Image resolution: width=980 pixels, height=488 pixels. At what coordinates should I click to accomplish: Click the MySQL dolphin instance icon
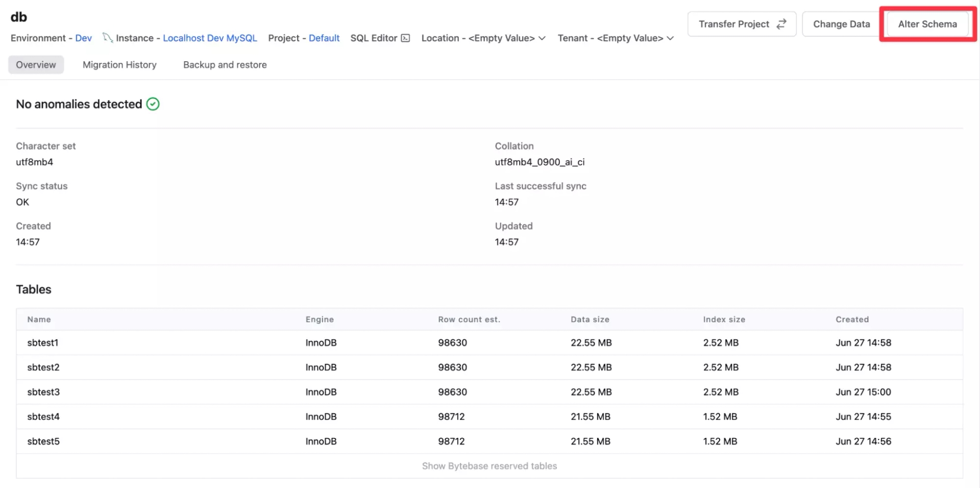click(107, 37)
